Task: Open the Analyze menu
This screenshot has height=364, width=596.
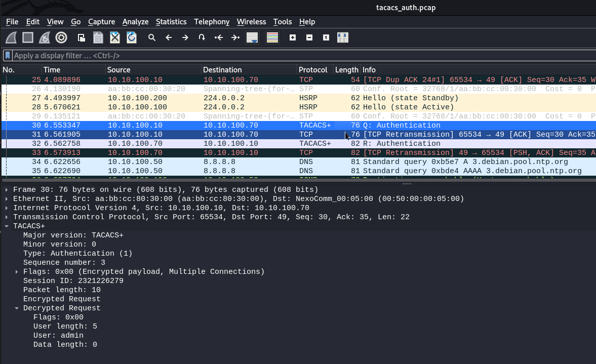Action: click(135, 22)
